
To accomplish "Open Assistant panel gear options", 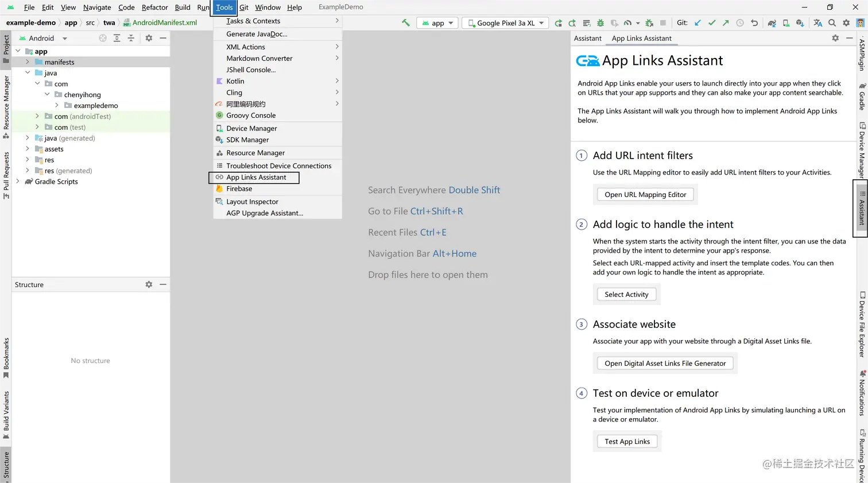I will (835, 38).
